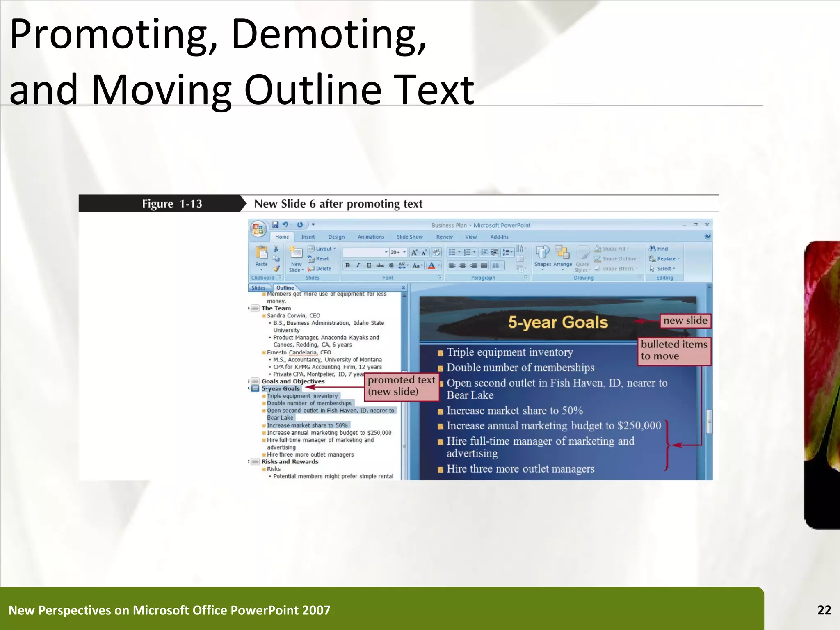Toggle Text Shadow formatting

point(391,265)
